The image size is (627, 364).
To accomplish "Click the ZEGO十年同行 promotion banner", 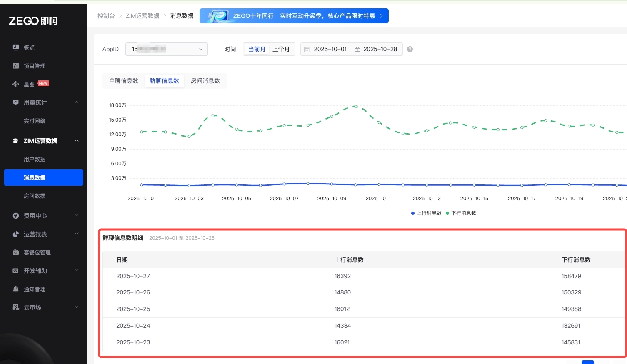I will tap(294, 16).
